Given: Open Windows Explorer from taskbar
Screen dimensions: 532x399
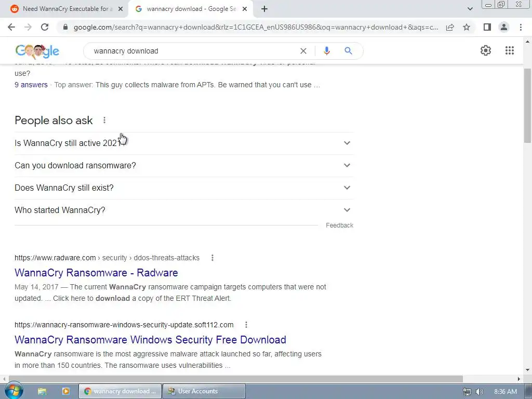Looking at the screenshot, I should pyautogui.click(x=42, y=391).
